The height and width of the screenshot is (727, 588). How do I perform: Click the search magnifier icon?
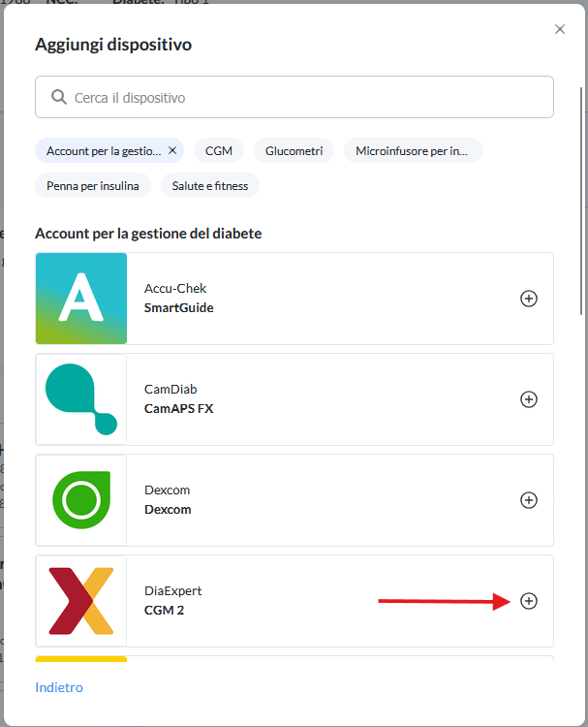pos(59,97)
